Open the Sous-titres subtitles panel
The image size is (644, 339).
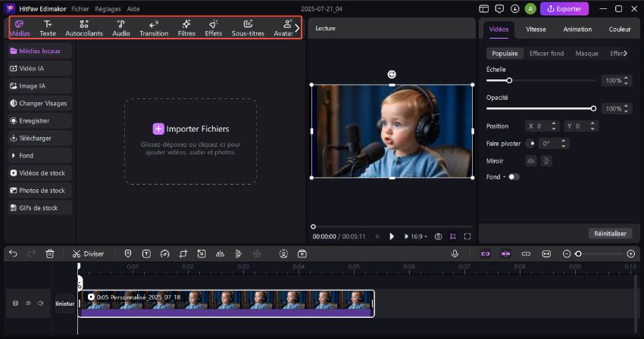[x=248, y=28]
